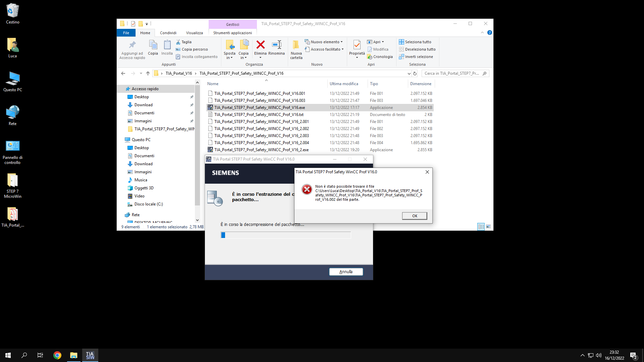Click the Elimina red X icon

[x=260, y=45]
